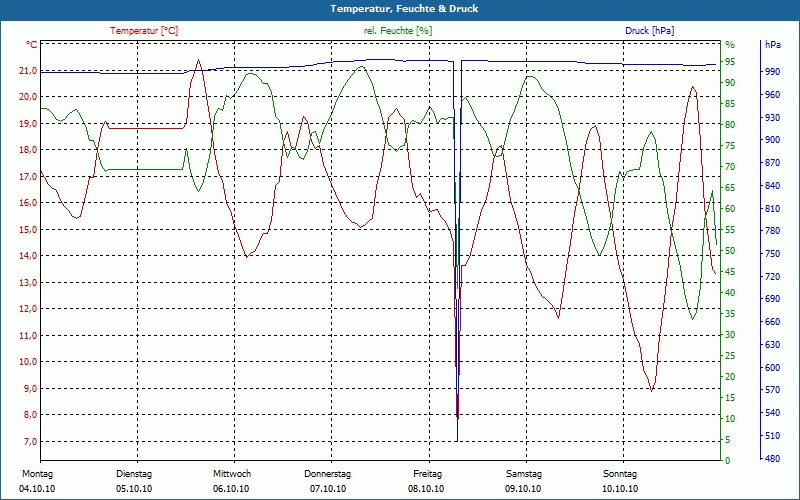Click the '18,0' temperature axis tick label
The width and height of the screenshot is (800, 500).
pyautogui.click(x=28, y=150)
